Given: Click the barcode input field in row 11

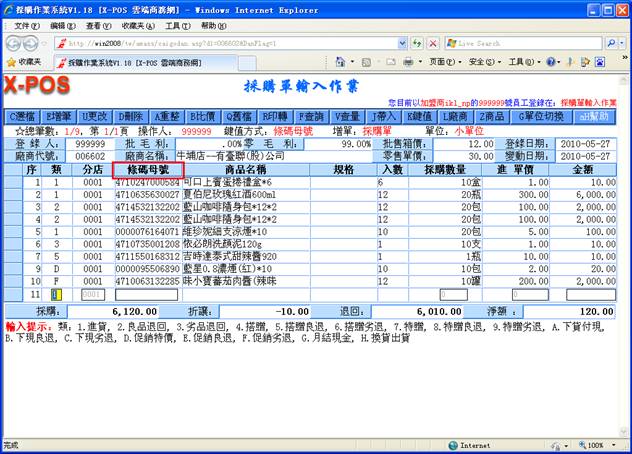Looking at the screenshot, I should pyautogui.click(x=146, y=295).
